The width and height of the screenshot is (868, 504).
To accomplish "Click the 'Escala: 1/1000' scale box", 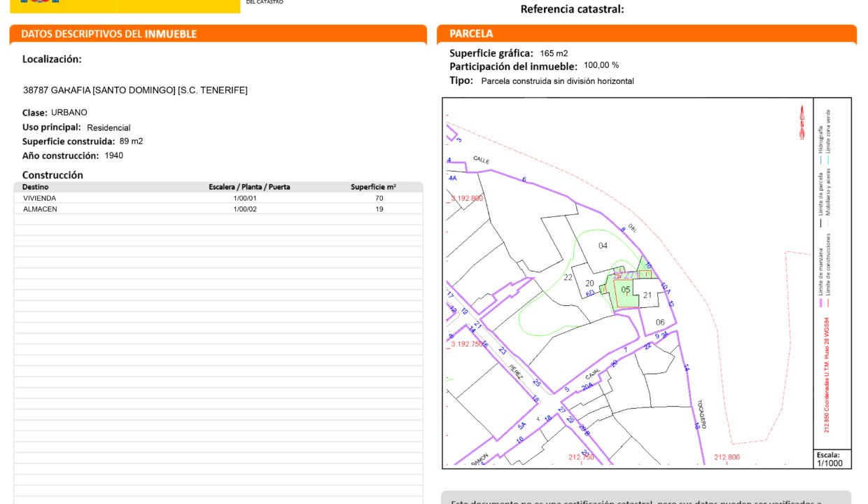I will (x=832, y=459).
